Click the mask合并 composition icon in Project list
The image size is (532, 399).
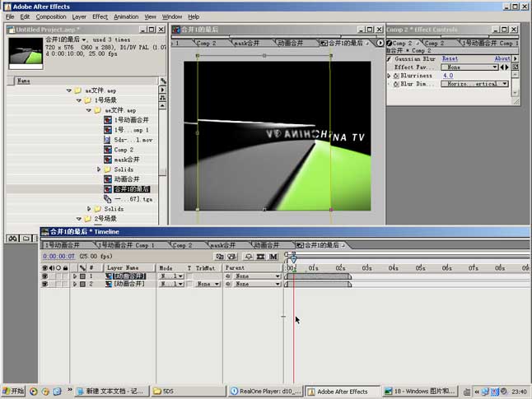click(108, 160)
